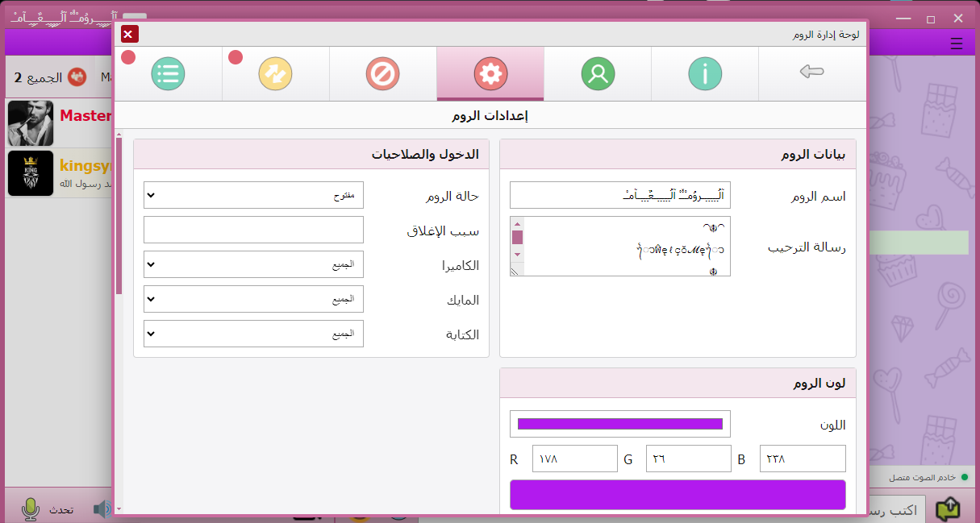Open the yellow swap arrows tab
The image size is (980, 523).
coord(275,74)
